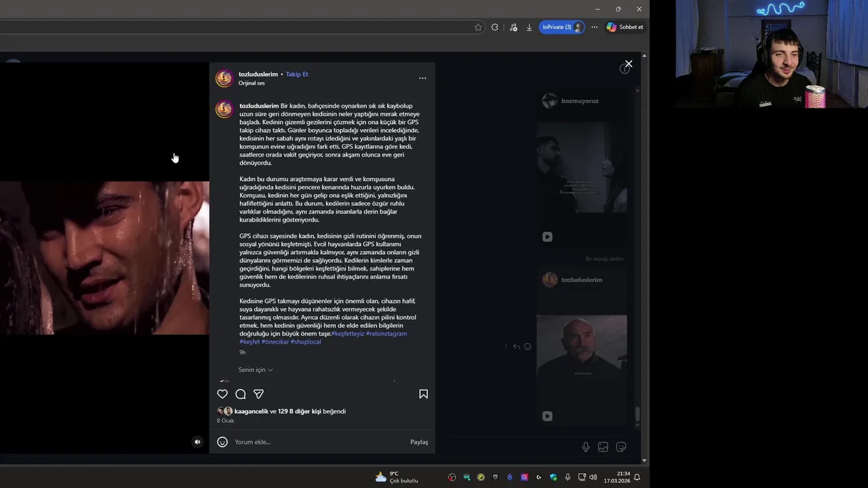Click the InPrivate (3) profile button

click(x=562, y=27)
